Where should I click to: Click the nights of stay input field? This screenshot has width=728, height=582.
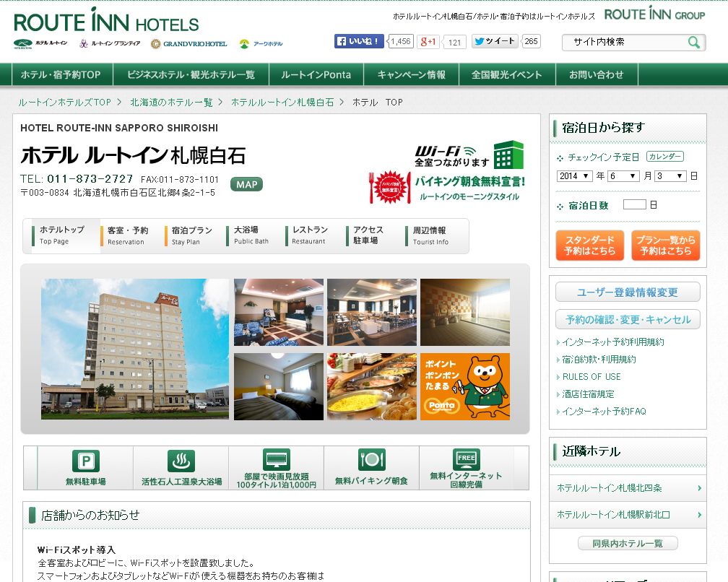[634, 204]
